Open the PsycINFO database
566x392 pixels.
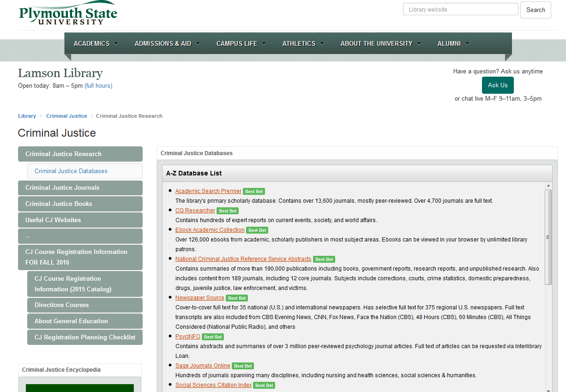(187, 336)
